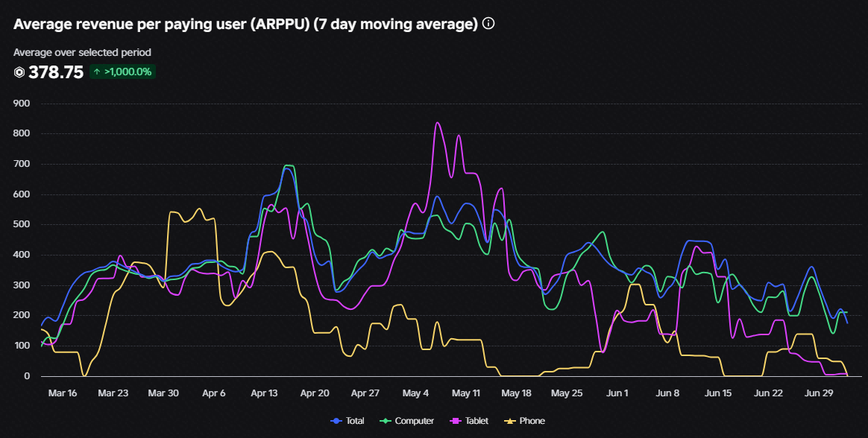Click the Jun 8 x-axis label
Viewport: 868px width, 438px height.
(667, 393)
